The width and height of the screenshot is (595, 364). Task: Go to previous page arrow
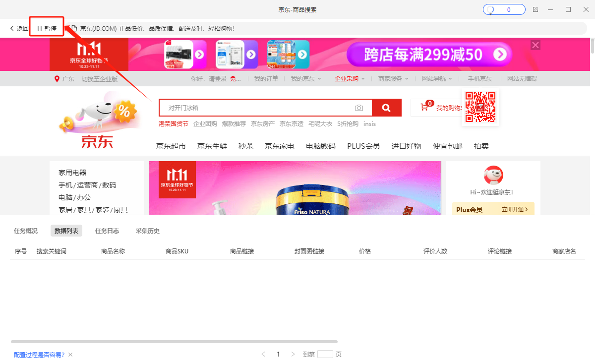tap(263, 354)
